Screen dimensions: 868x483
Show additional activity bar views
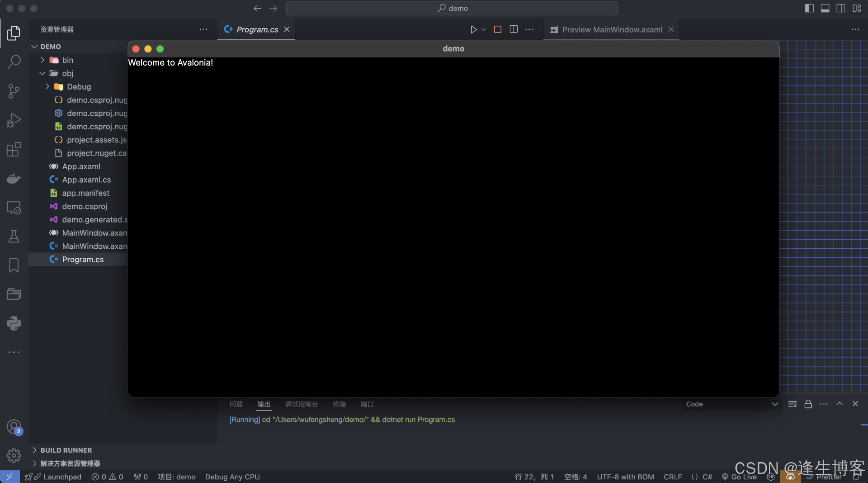[14, 352]
